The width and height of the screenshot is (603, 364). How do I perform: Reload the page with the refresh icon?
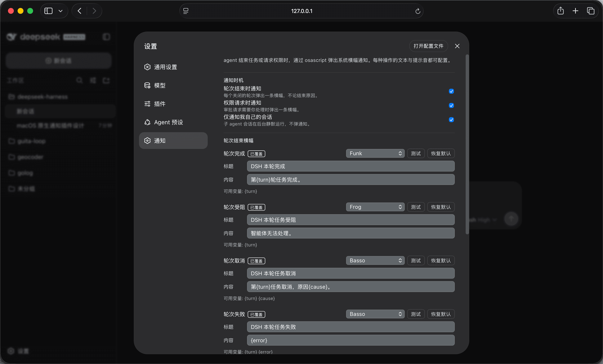[x=418, y=11]
